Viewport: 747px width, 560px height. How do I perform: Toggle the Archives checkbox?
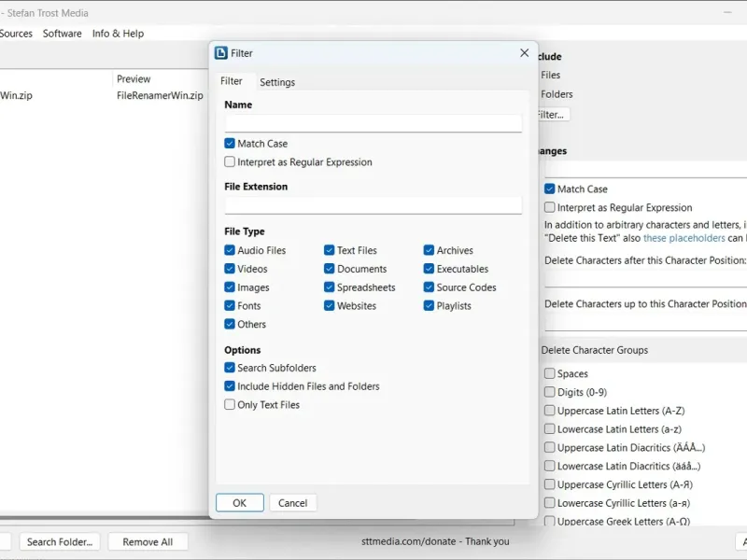(429, 250)
